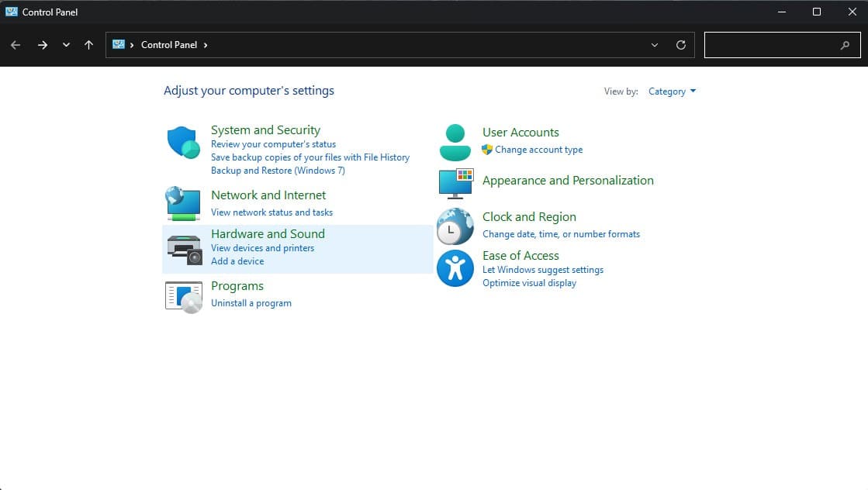Go forward using the forward arrow
The width and height of the screenshot is (868, 490).
[x=42, y=45]
